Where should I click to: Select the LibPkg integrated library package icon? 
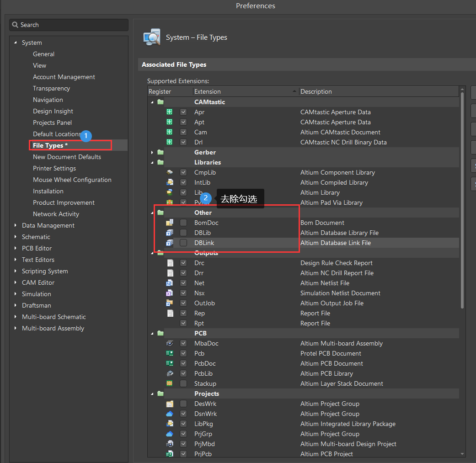pos(170,424)
